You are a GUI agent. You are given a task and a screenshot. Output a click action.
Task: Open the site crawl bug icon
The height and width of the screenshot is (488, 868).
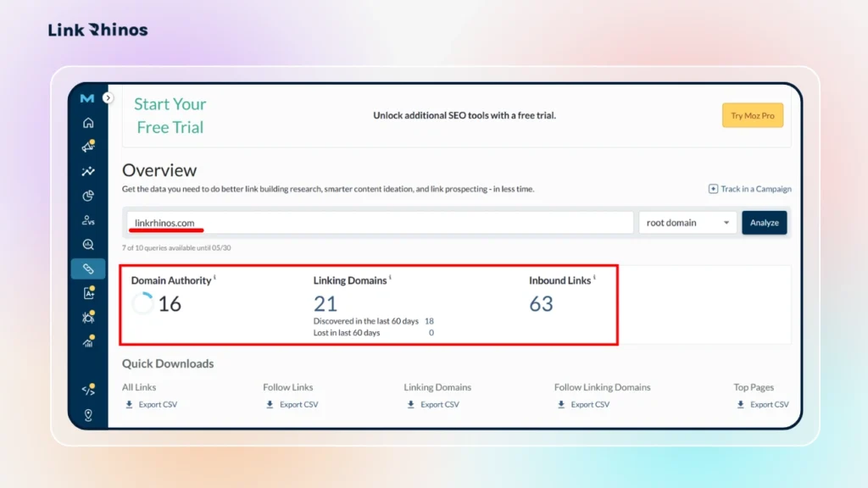(x=88, y=318)
